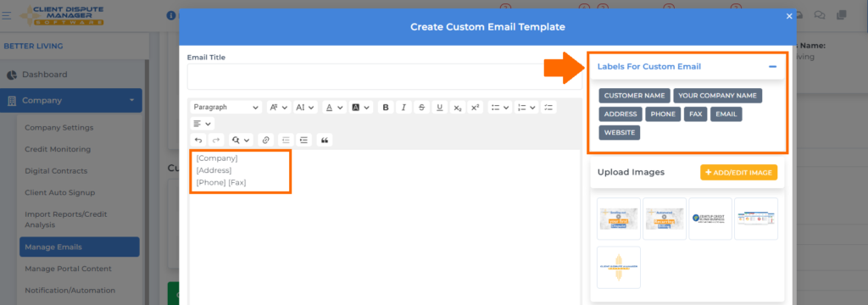Screen dimensions: 868x305
Task: Insert the CUSTOMER NAME label
Action: tap(634, 96)
